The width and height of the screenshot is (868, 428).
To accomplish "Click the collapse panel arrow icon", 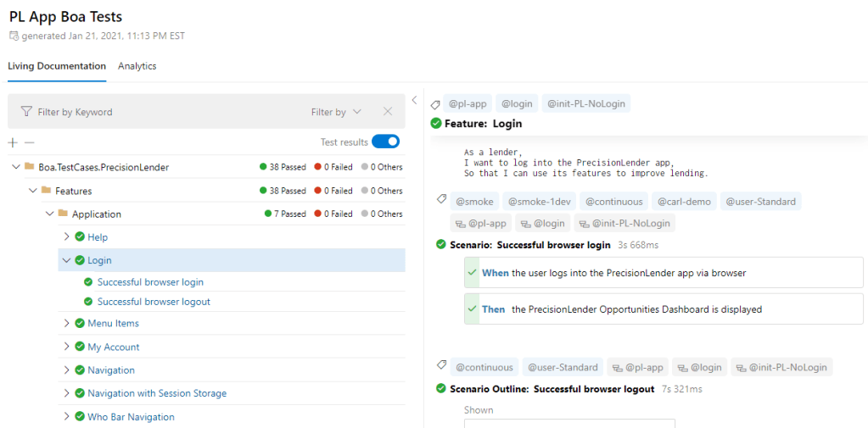I will [x=414, y=100].
